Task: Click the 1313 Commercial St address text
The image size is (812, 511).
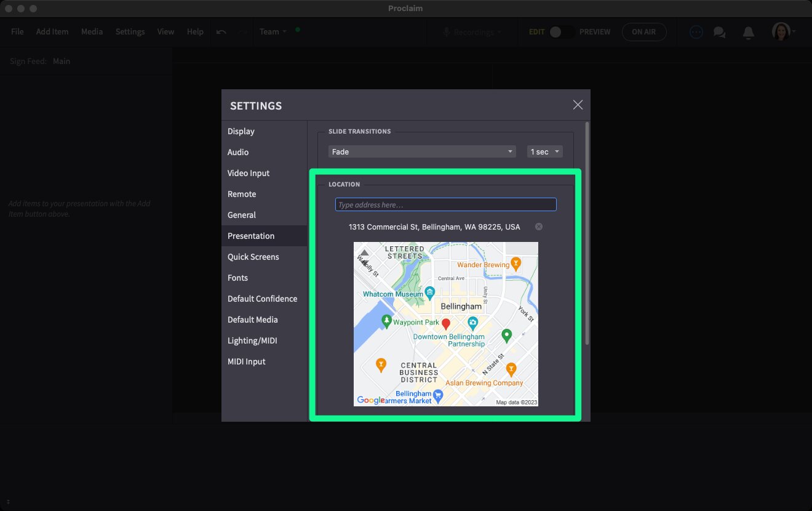Action: pos(434,227)
